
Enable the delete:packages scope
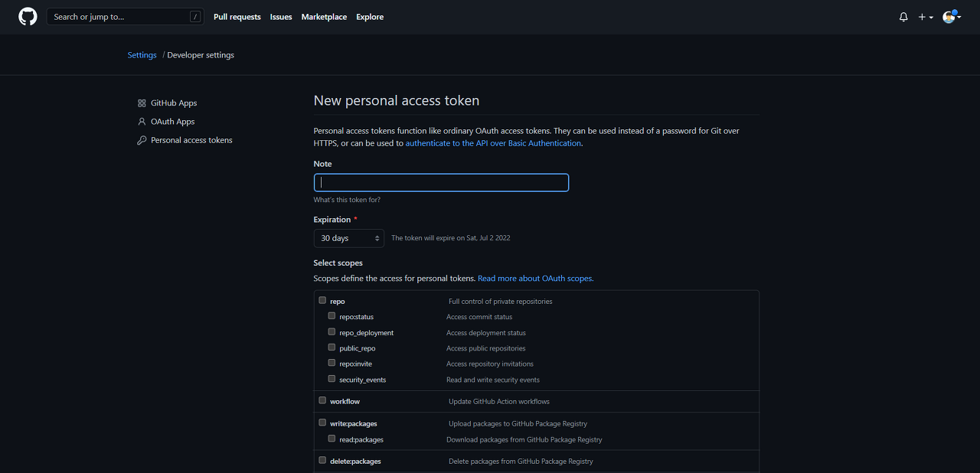322,459
